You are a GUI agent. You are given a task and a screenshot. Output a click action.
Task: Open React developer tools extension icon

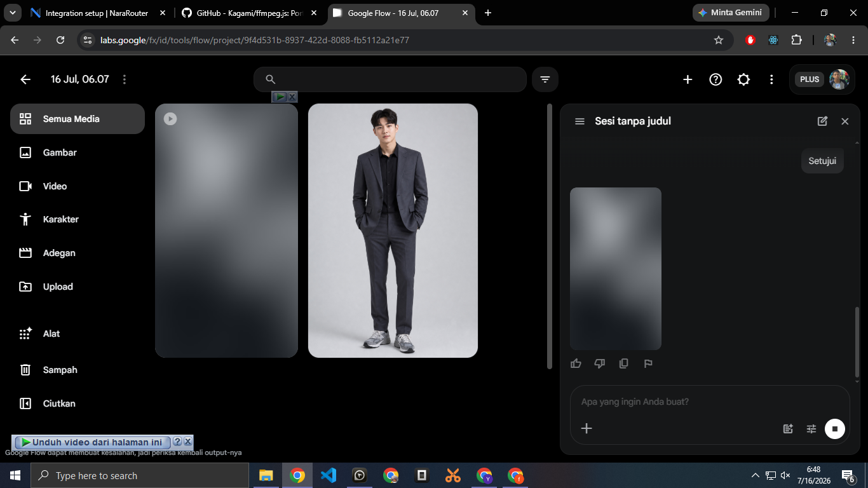coord(773,40)
